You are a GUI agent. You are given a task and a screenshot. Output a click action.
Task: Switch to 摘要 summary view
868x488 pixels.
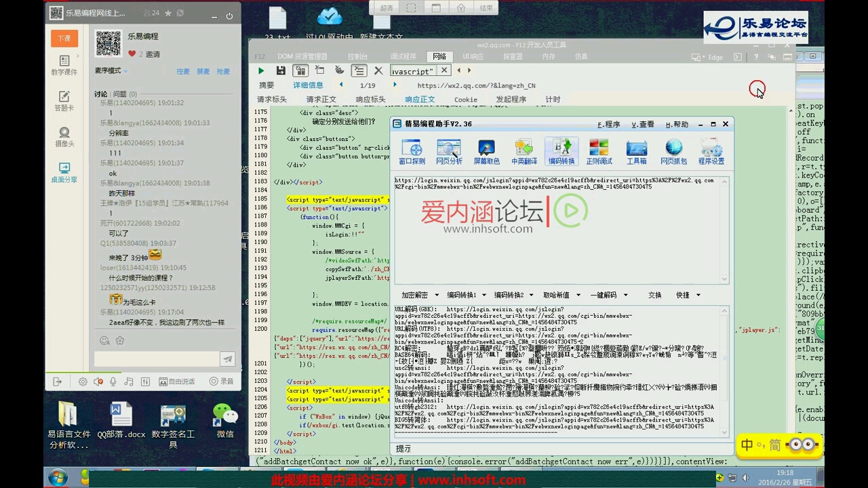[x=267, y=85]
